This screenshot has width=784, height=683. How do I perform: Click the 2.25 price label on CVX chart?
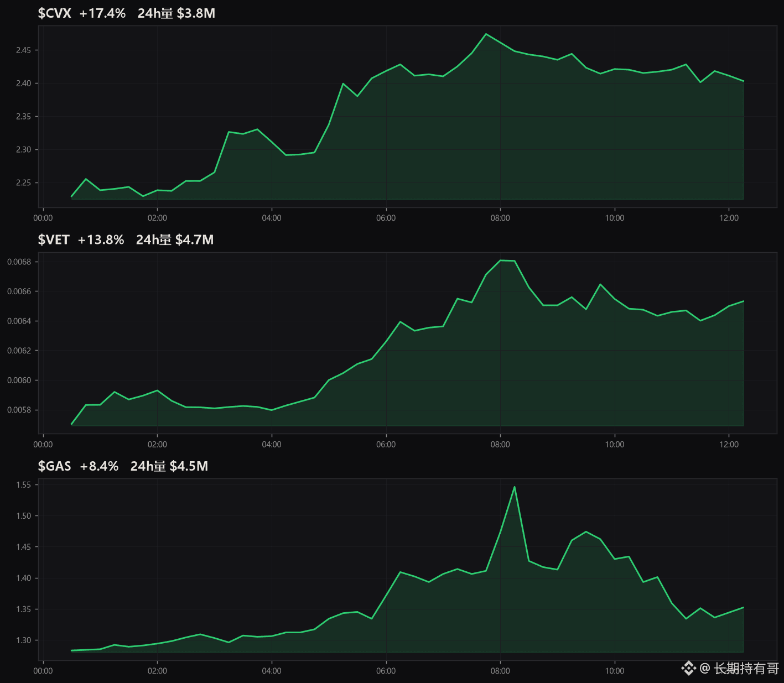[x=23, y=183]
